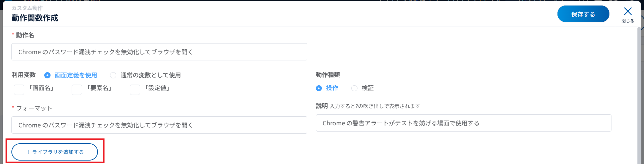Click the 保存する button
Viewport: 644px width, 164px height.
point(583,14)
